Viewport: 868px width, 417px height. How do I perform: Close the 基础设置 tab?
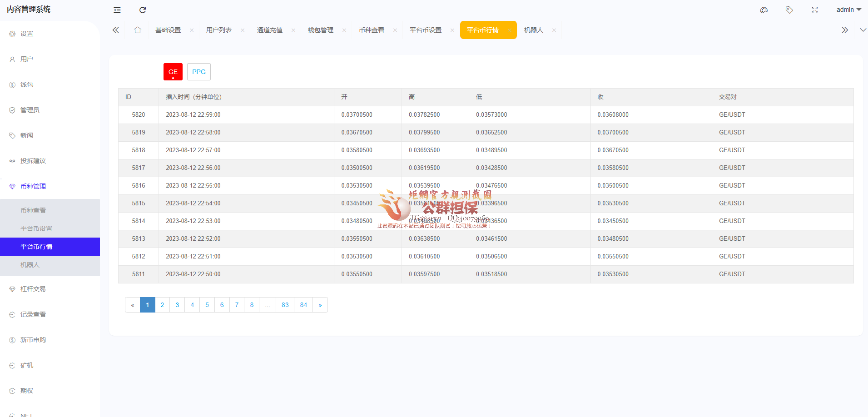tap(192, 30)
